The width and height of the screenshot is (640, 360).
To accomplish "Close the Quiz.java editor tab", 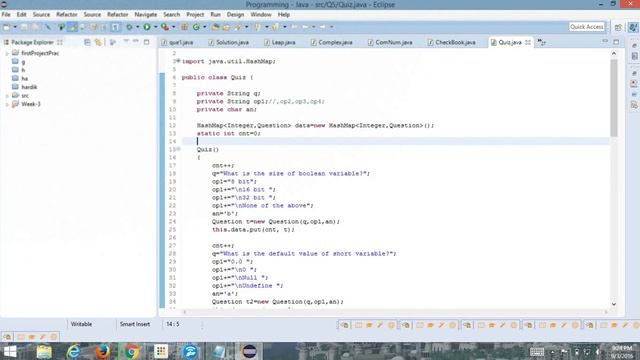I will point(528,42).
